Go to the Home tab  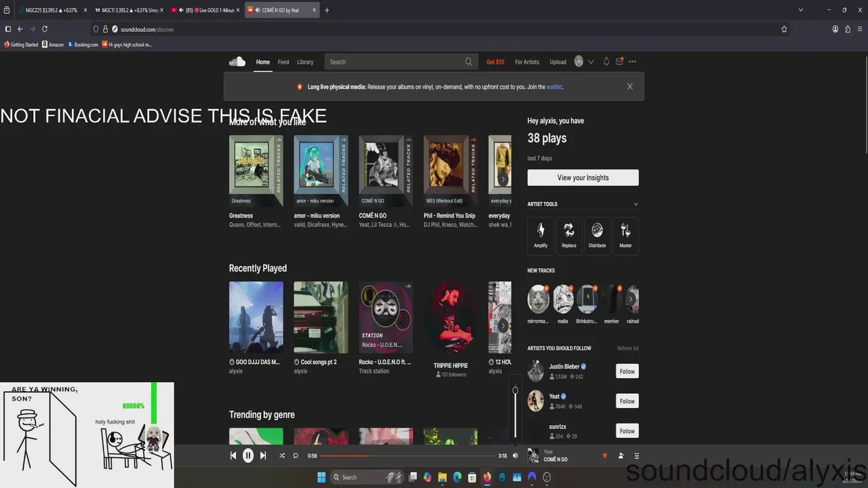point(263,62)
